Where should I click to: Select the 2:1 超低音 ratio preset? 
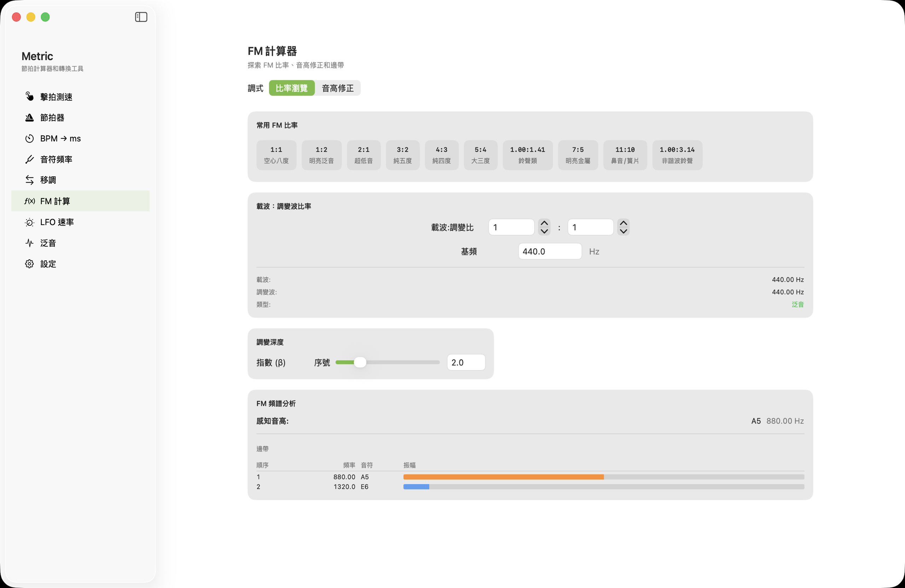363,155
